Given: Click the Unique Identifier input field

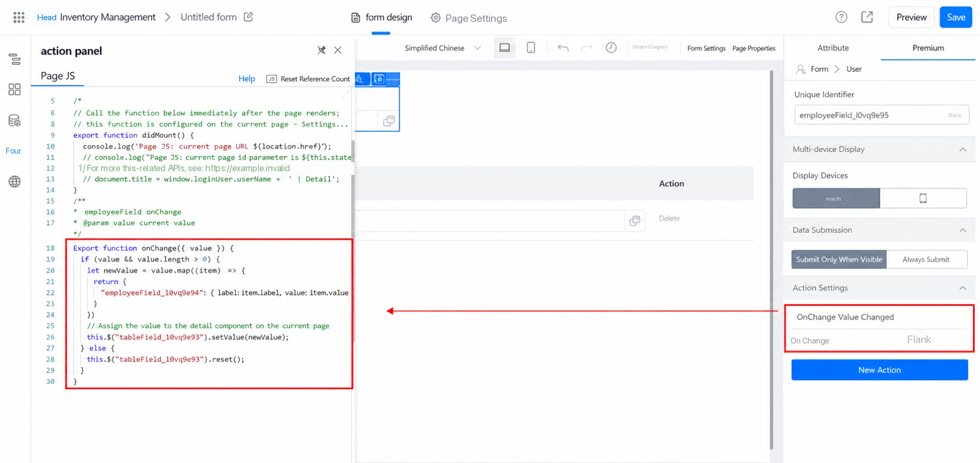Looking at the screenshot, I should tap(881, 115).
